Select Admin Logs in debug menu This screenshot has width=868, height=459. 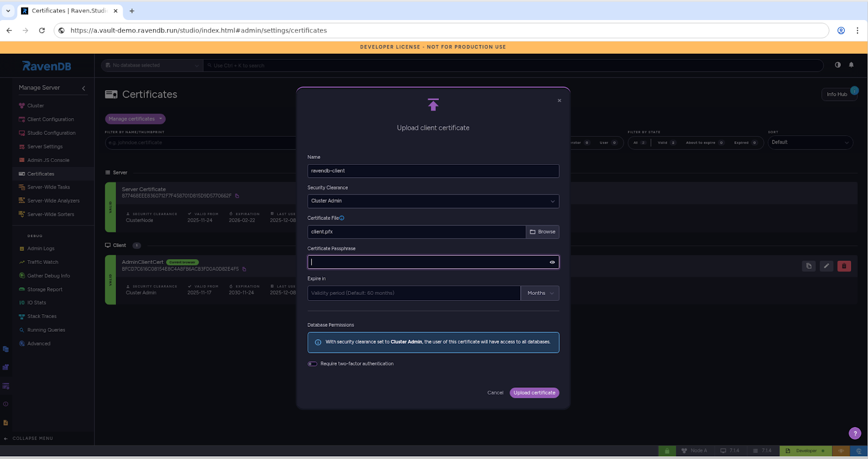pos(41,249)
